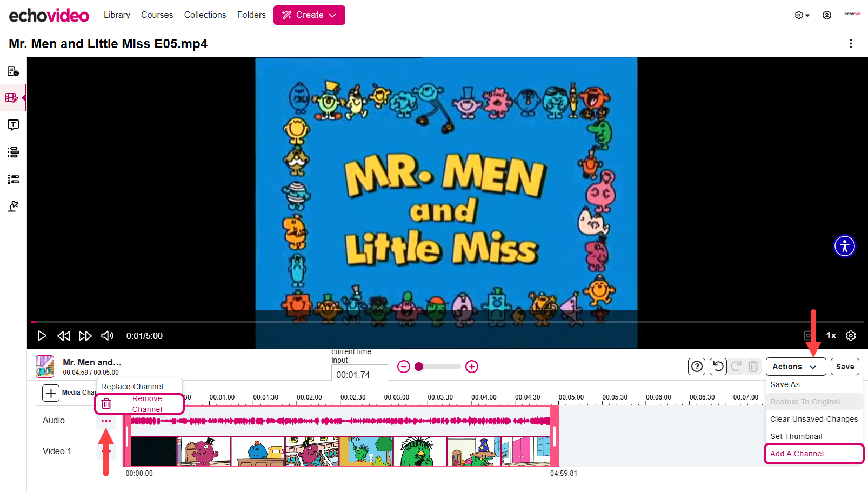Open the media details sidebar icon
Viewport: 868px width, 492px height.
13,71
